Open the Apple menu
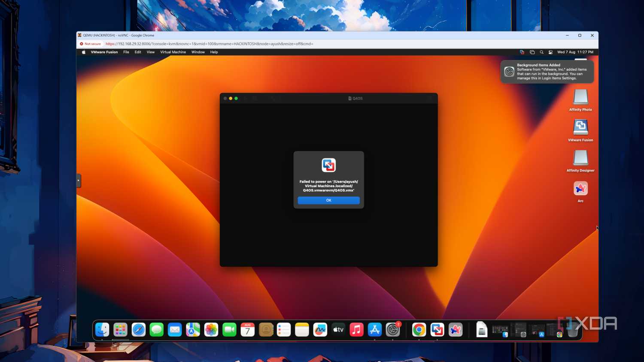The width and height of the screenshot is (644, 362). [x=84, y=52]
